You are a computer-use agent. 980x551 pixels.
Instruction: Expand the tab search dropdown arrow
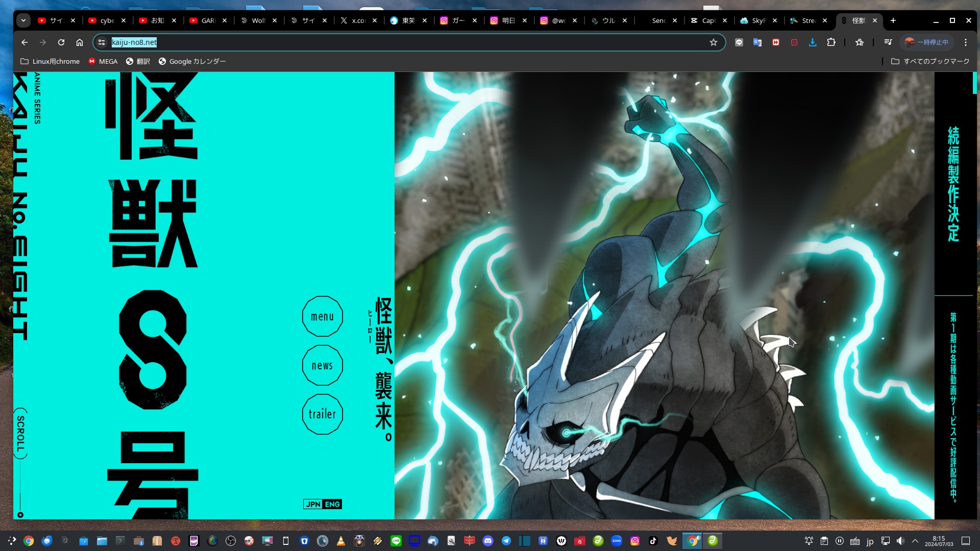pos(23,20)
